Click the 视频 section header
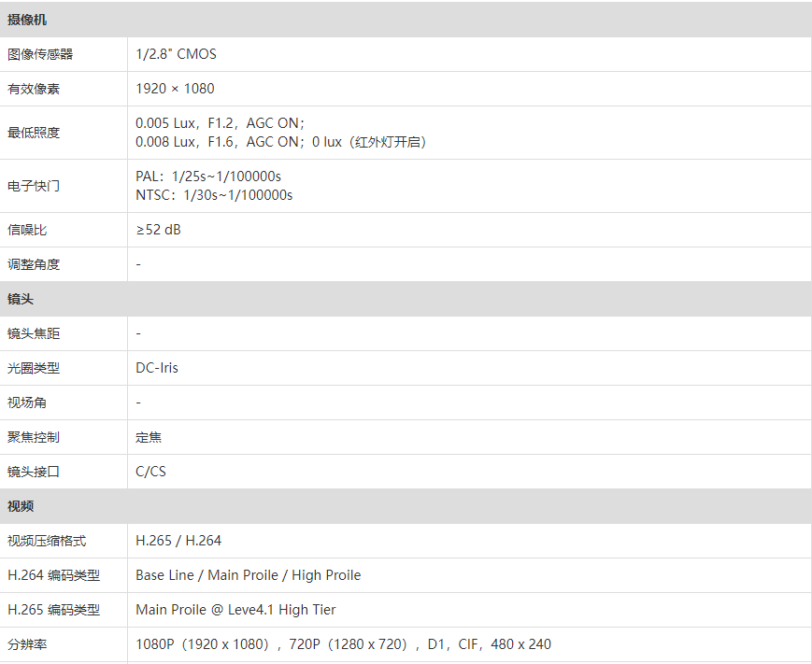Viewport: 812px width, 664px height. coord(21,506)
